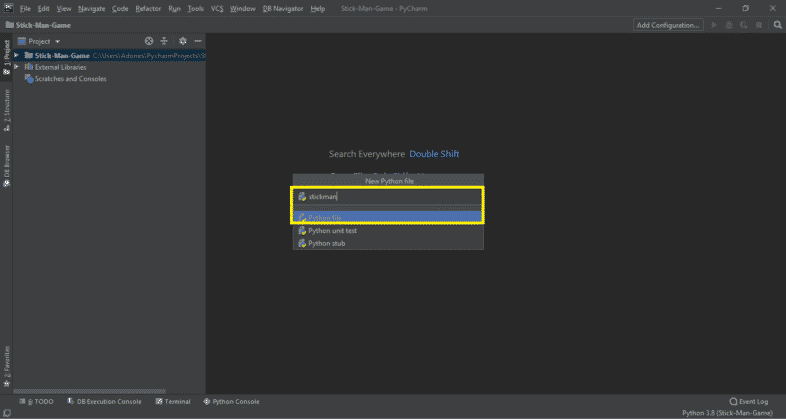Click the file name field containing stickman
The height and width of the screenshot is (420, 786).
tap(388, 196)
